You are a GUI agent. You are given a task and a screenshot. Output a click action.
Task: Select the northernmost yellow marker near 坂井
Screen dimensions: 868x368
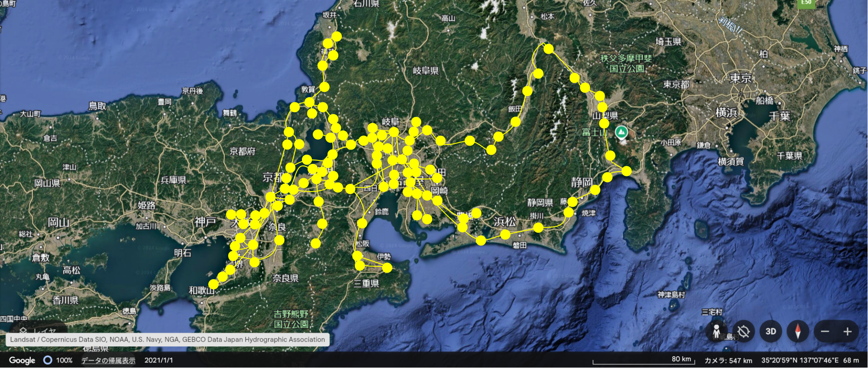[336, 36]
